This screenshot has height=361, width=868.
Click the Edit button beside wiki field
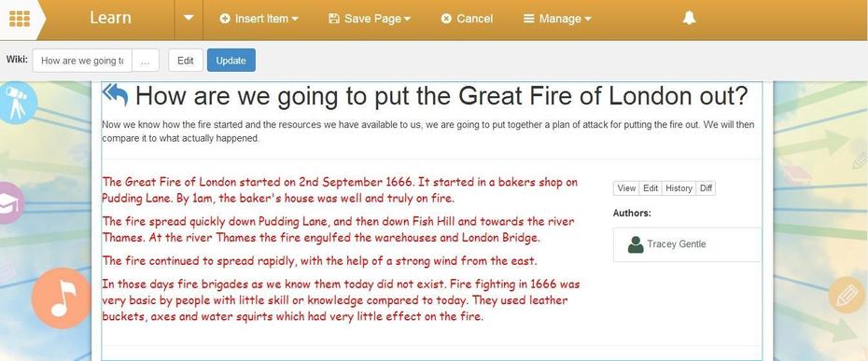pyautogui.click(x=186, y=61)
